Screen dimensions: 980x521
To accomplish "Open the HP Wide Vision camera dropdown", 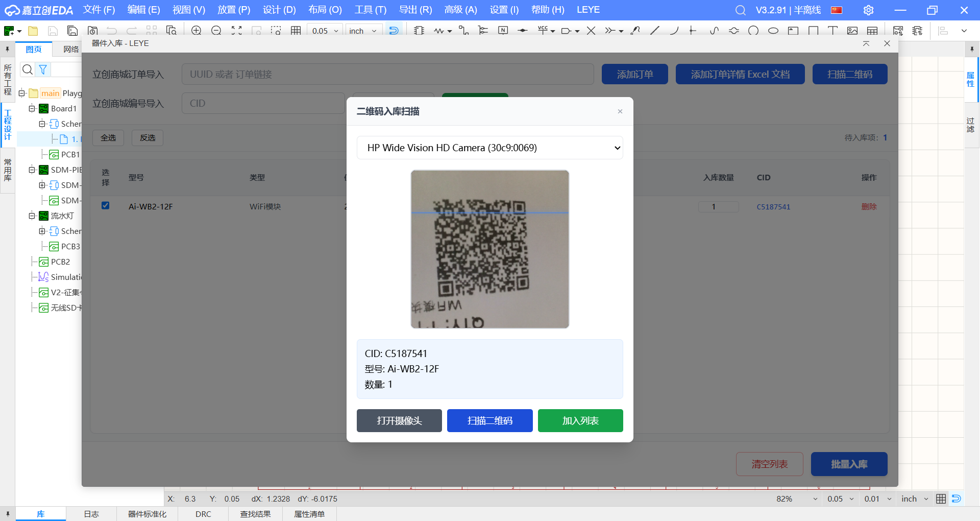I will tap(489, 148).
